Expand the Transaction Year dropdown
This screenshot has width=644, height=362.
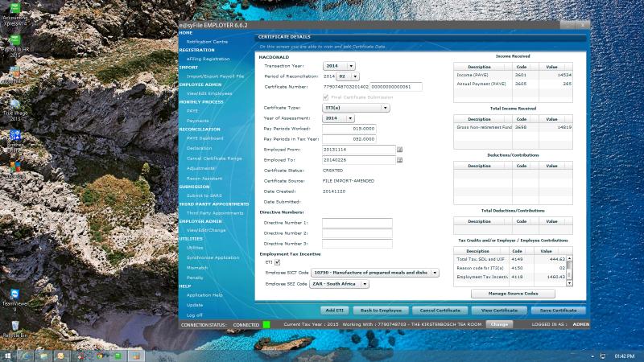pyautogui.click(x=343, y=66)
